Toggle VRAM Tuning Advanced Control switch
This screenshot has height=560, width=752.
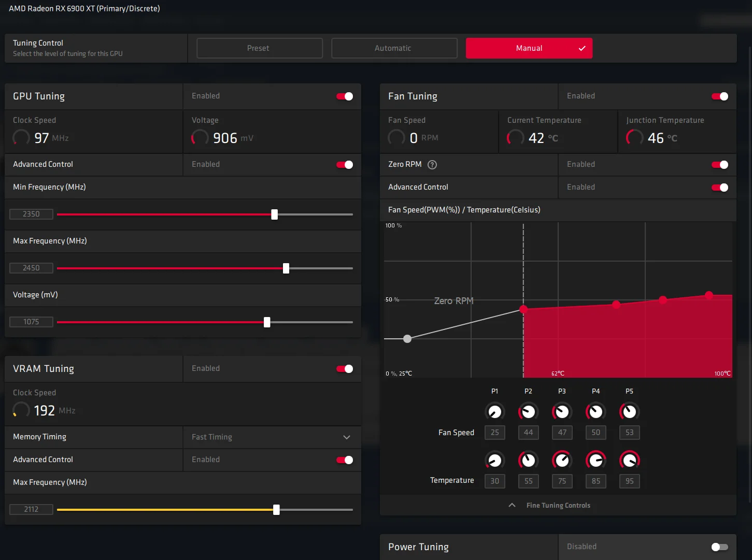coord(345,460)
